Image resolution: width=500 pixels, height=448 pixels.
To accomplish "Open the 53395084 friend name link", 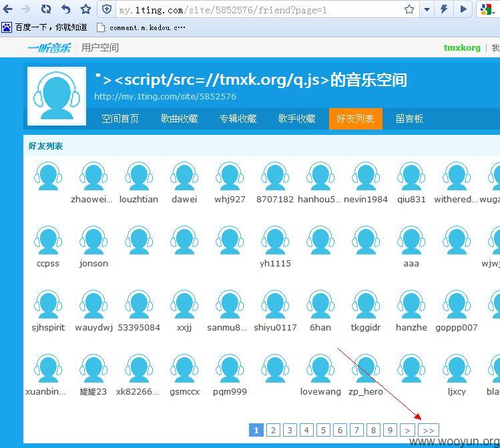I will (139, 328).
